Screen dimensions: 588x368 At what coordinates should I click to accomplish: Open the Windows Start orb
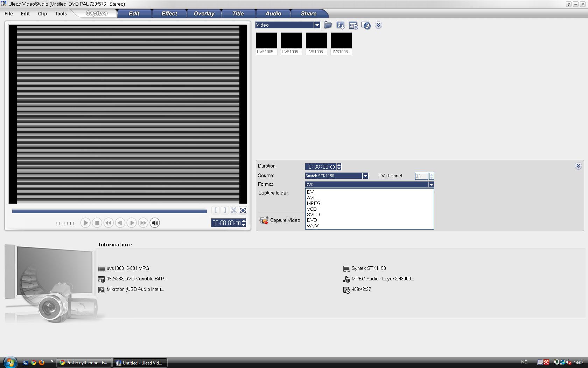[10, 362]
